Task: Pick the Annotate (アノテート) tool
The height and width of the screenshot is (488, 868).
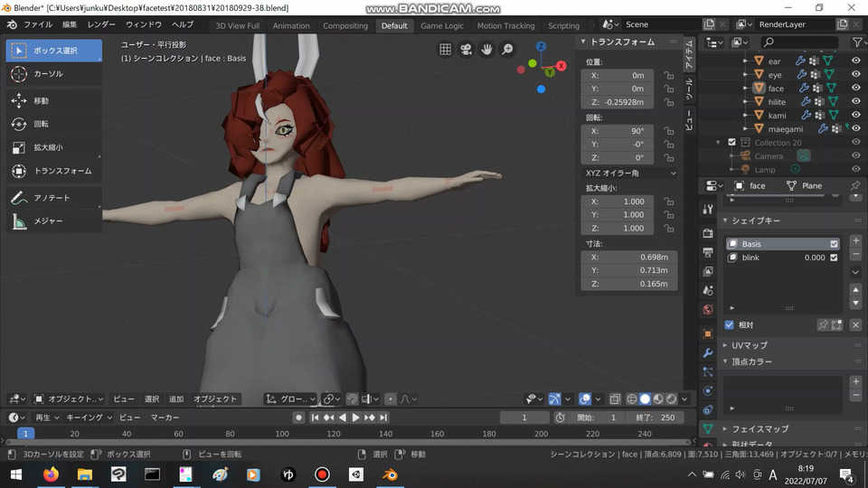Action: tap(52, 198)
